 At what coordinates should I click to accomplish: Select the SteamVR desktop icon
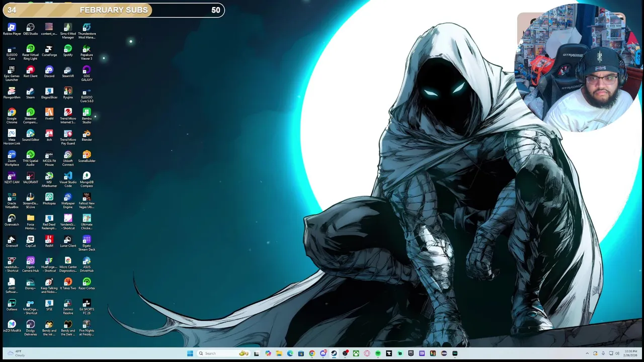68,72
